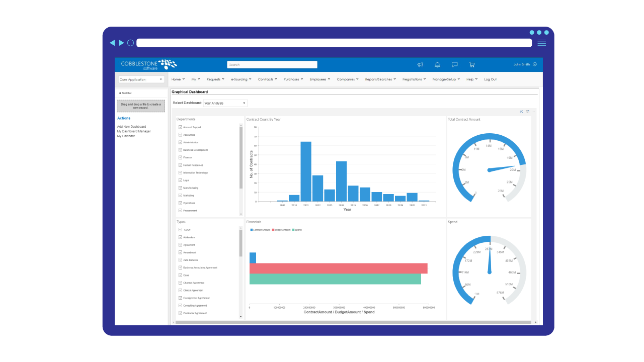644x362 pixels.
Task: Click the 2014 bar in chart
Action: (341, 181)
